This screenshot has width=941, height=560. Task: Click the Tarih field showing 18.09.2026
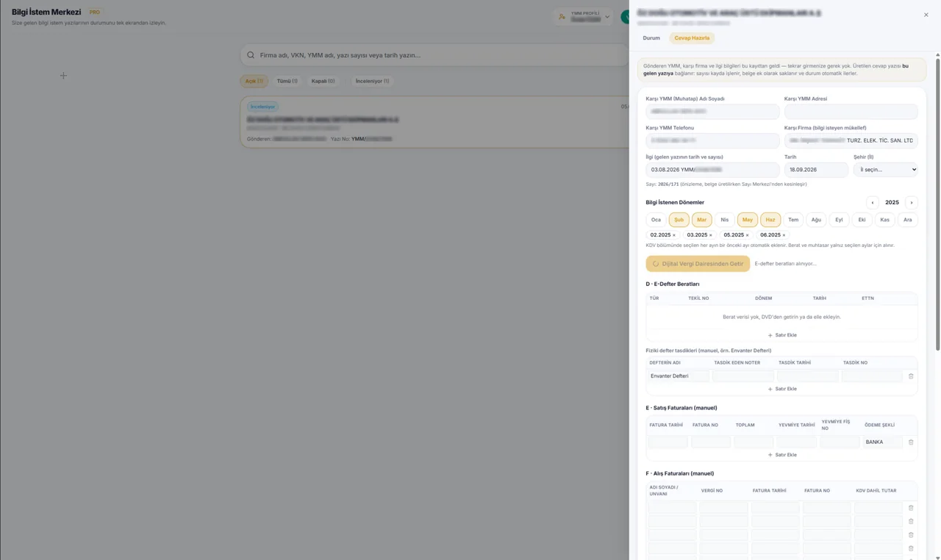[x=816, y=170]
